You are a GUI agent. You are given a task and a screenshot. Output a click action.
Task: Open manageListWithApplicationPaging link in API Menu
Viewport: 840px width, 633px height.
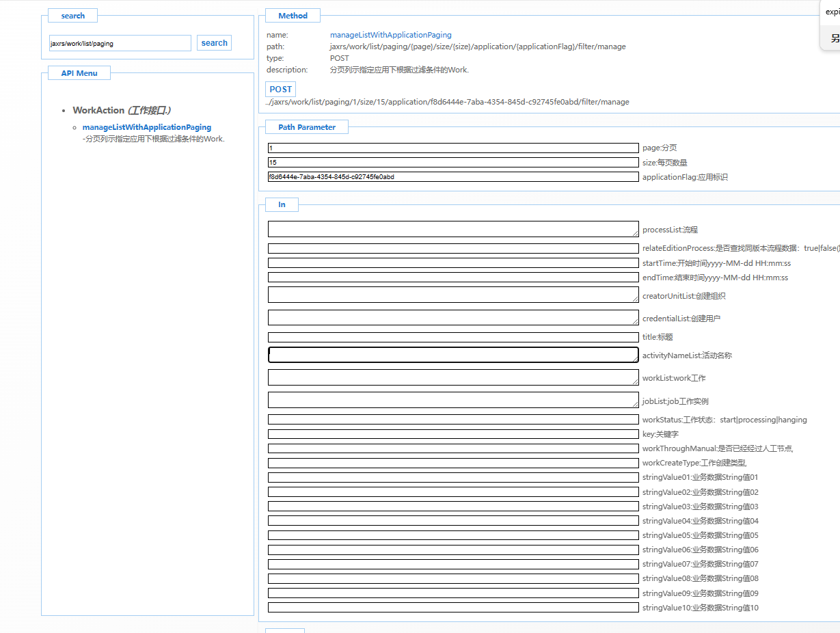[x=146, y=127]
